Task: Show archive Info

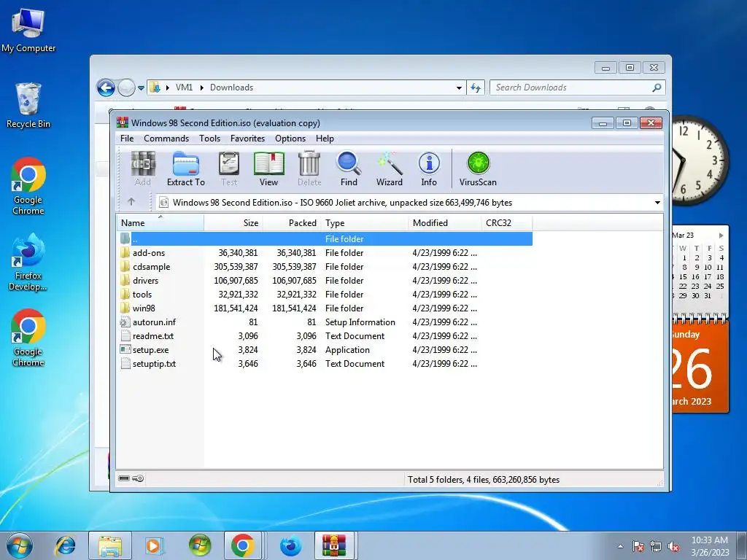Action: coord(429,169)
